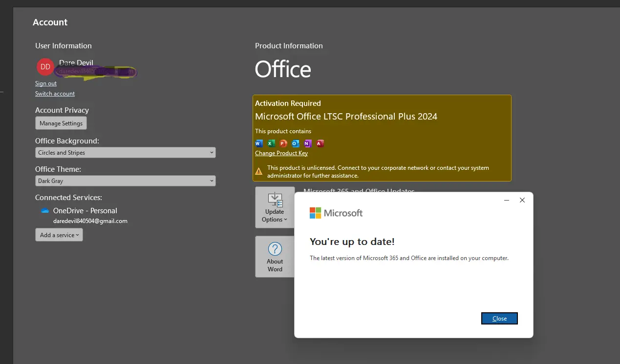Click the Excel app icon
The width and height of the screenshot is (620, 364).
point(271,143)
